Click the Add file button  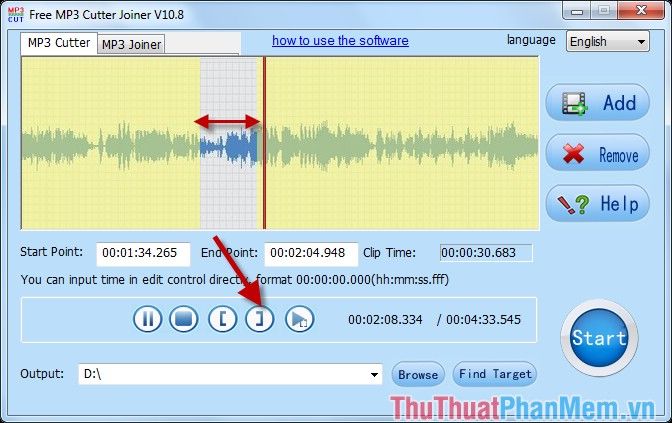[597, 102]
